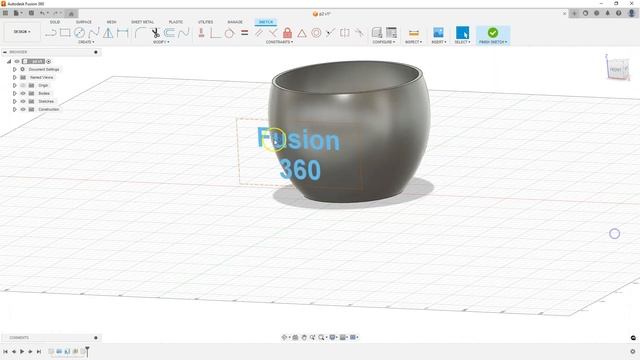Open the Help question mark icon
The width and height of the screenshot is (640, 360).
pos(619,13)
